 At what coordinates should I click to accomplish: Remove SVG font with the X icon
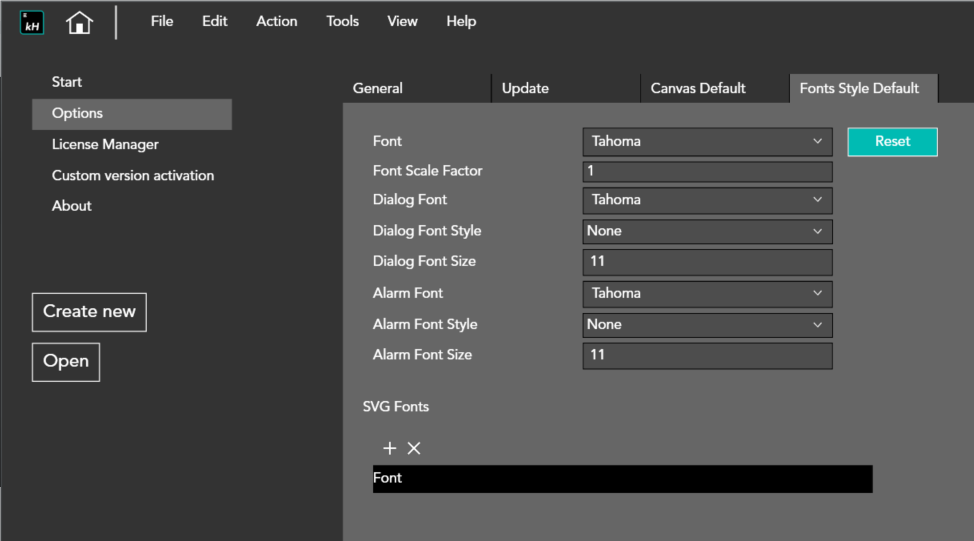pyautogui.click(x=414, y=449)
